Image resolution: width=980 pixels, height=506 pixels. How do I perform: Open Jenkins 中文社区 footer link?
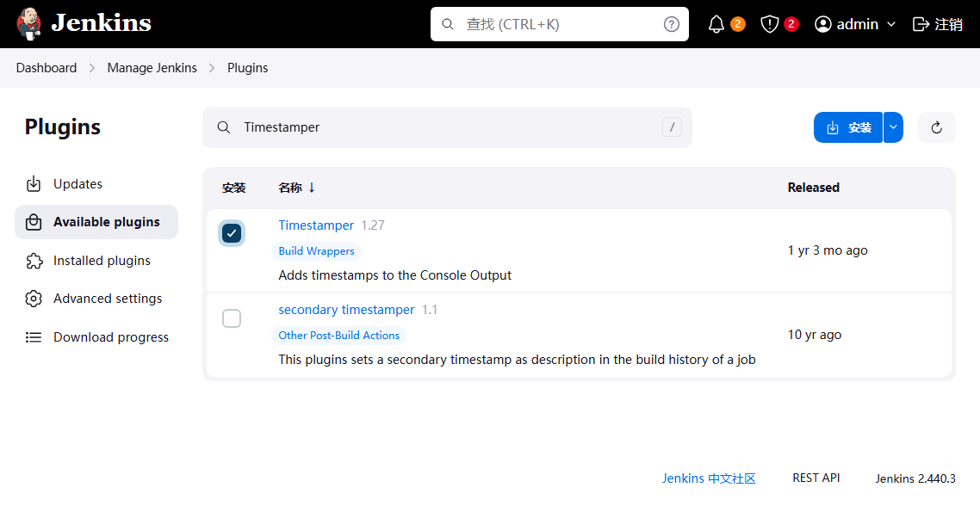click(709, 478)
